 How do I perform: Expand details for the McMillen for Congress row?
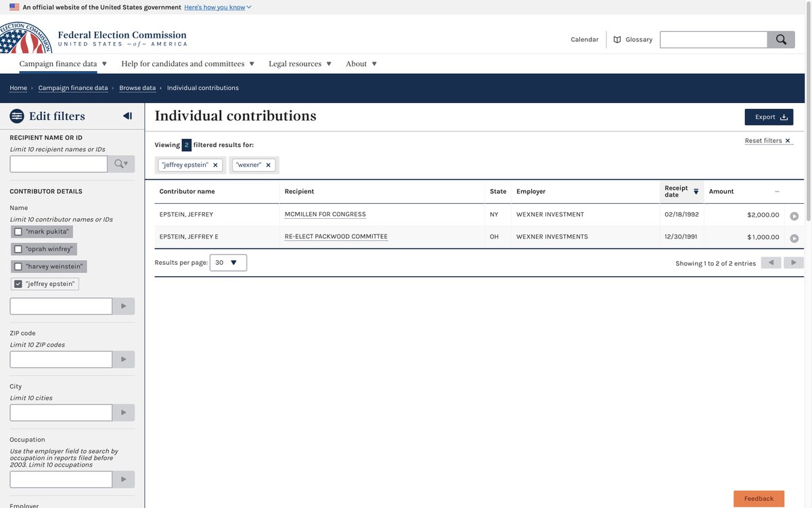(794, 216)
